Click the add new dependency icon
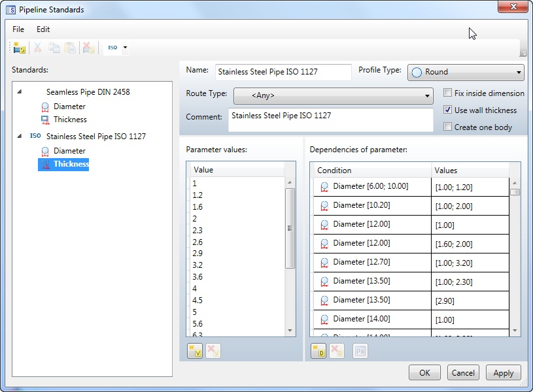 click(318, 351)
